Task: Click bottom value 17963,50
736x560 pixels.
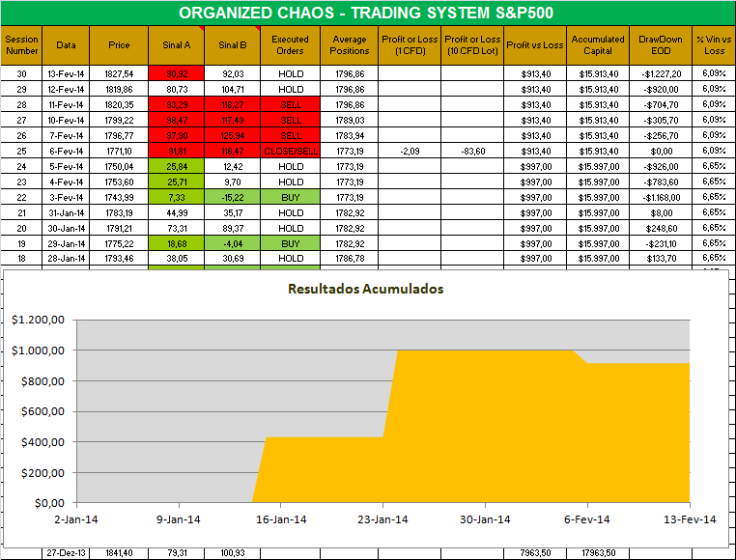Action: (x=598, y=553)
